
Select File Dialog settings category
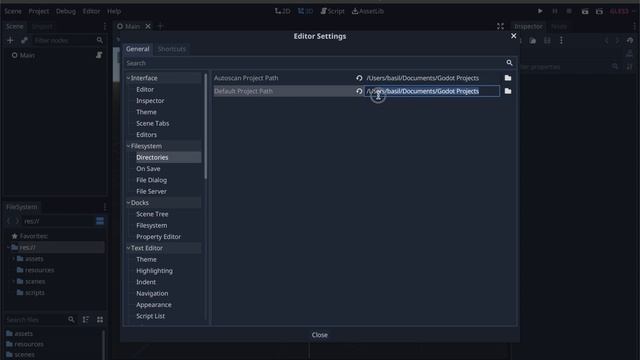click(151, 180)
